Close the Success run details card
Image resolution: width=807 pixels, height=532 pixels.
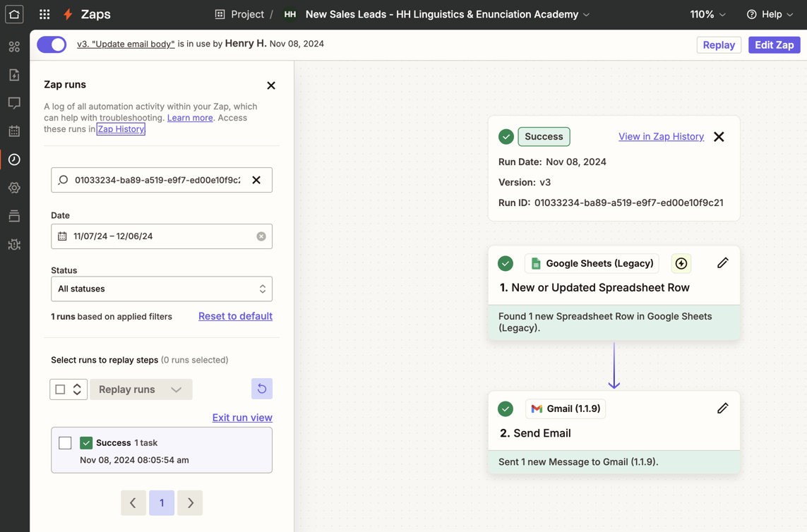[719, 136]
